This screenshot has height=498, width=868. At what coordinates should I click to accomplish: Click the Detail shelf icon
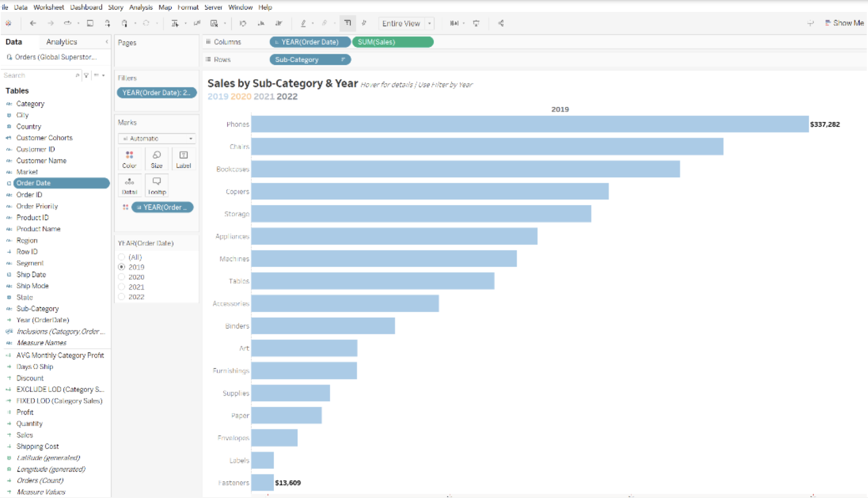[129, 185]
